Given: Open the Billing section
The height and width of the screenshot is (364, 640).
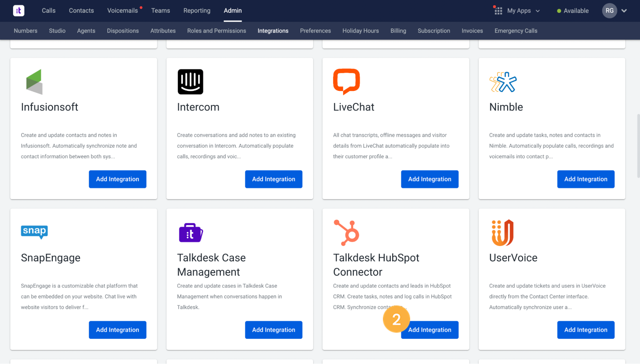Looking at the screenshot, I should pyautogui.click(x=398, y=31).
